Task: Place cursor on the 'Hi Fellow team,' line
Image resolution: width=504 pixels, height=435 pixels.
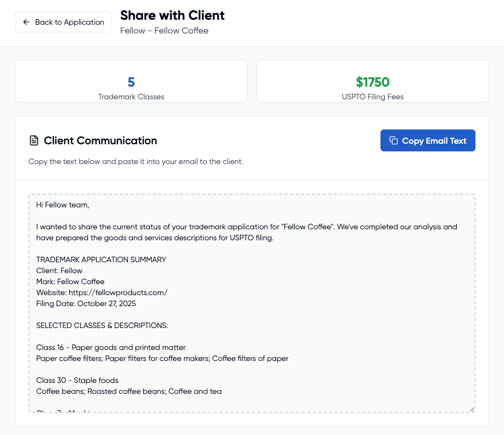Action: (x=63, y=205)
